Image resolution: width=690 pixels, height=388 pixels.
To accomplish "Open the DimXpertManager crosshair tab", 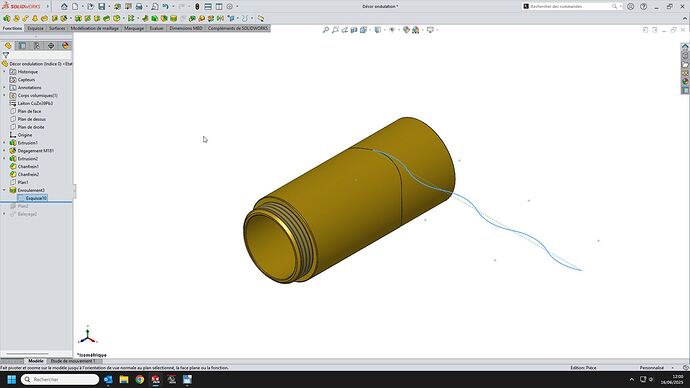I will tap(51, 46).
